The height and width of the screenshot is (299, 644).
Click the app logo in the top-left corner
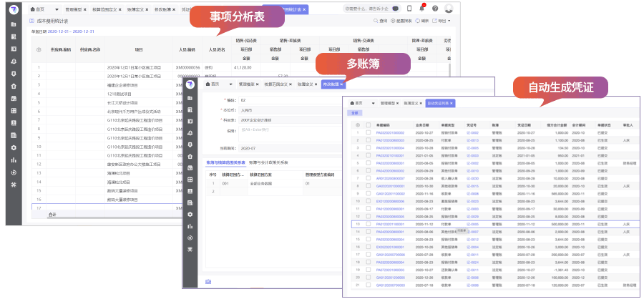14,9
